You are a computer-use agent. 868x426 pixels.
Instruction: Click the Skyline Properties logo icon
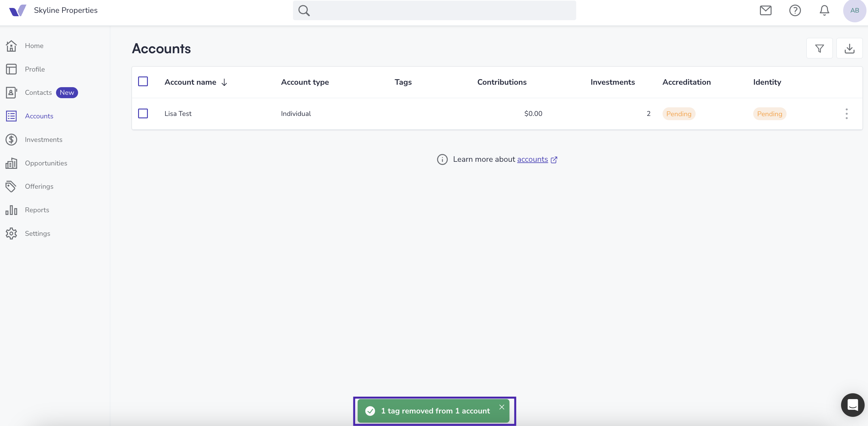pos(17,10)
